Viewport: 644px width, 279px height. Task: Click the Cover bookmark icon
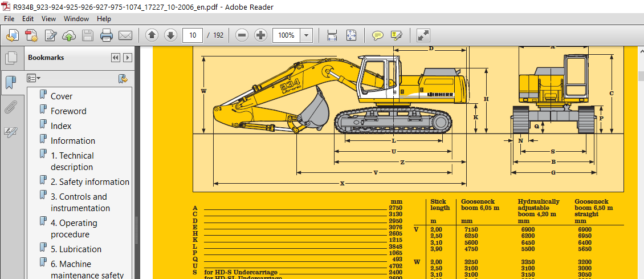click(43, 95)
